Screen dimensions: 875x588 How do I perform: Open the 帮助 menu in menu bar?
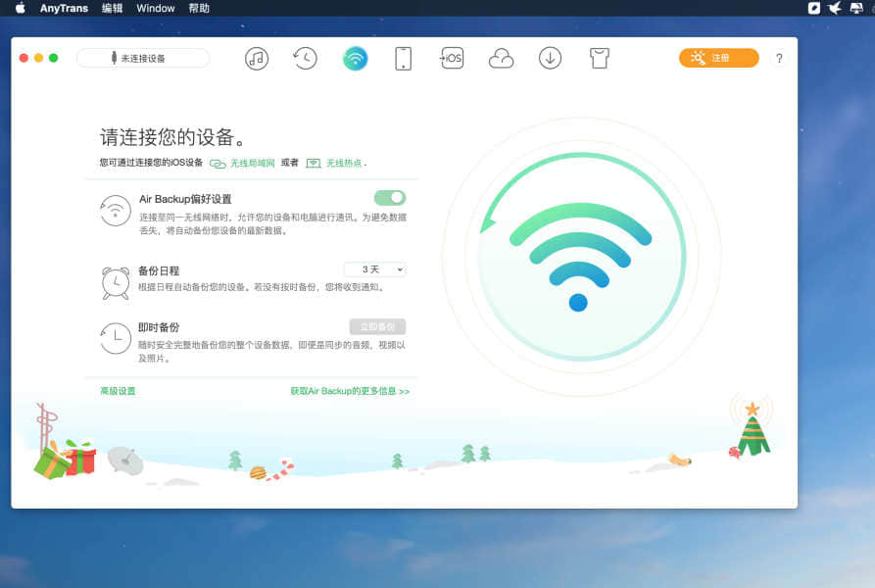coord(199,8)
